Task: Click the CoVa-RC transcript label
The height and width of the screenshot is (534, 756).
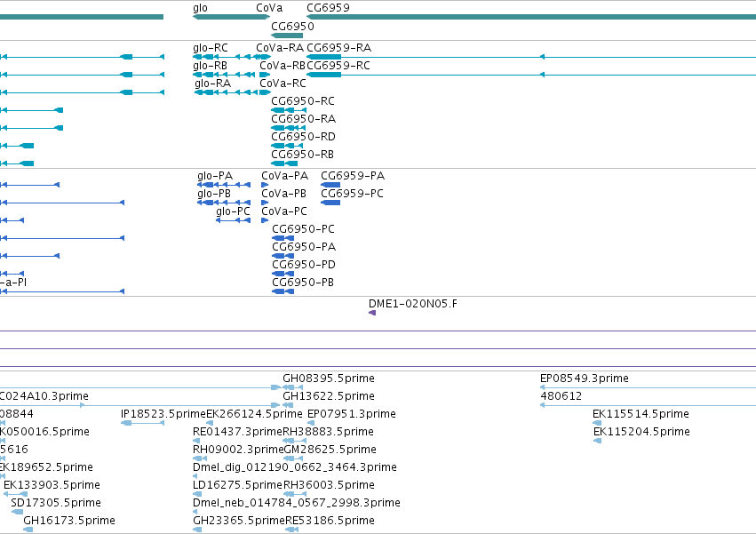Action: (x=283, y=84)
